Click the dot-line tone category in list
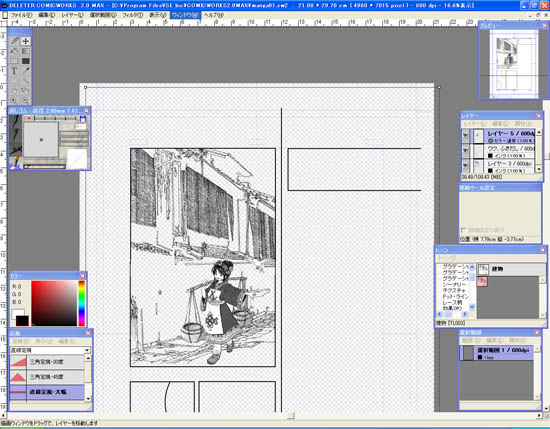550x429 pixels. pos(454,296)
